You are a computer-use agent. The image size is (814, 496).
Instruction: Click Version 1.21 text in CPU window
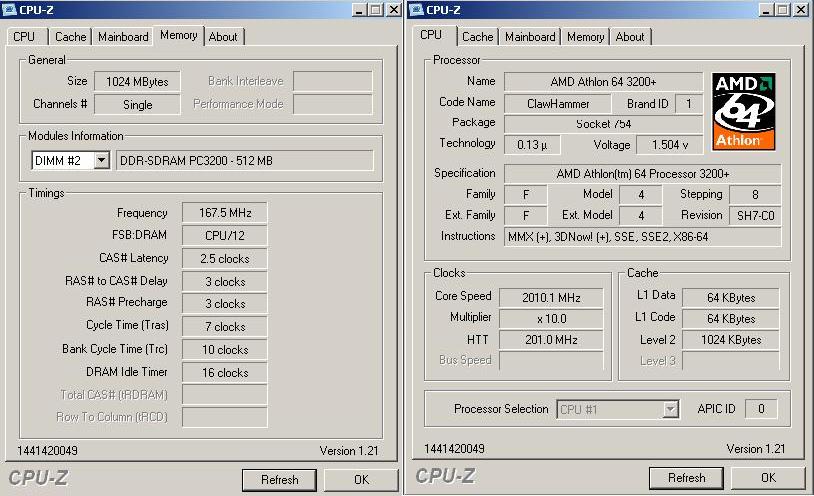(x=756, y=449)
